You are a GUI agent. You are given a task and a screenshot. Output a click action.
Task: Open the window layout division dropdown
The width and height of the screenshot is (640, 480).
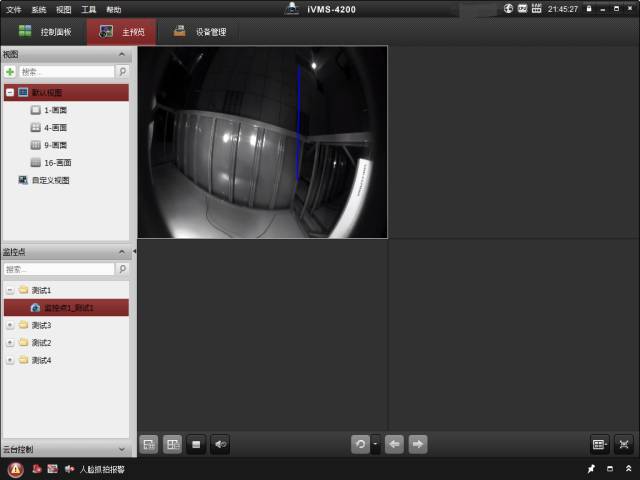599,444
